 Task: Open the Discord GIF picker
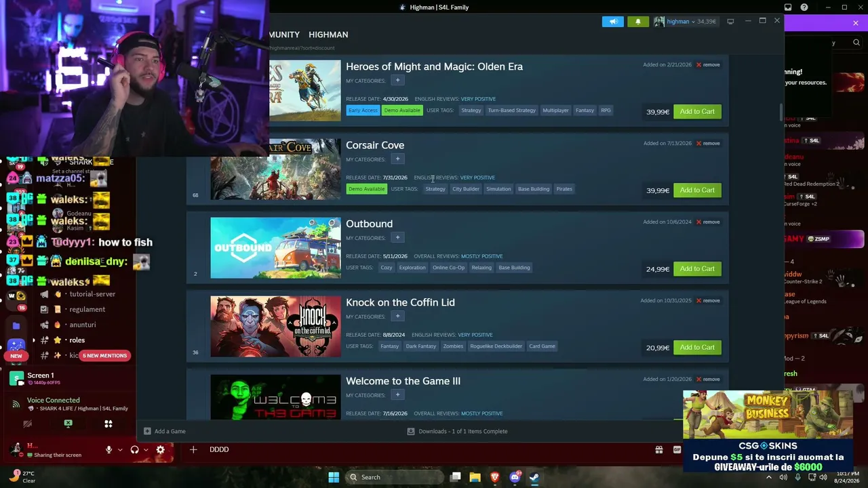tap(677, 449)
